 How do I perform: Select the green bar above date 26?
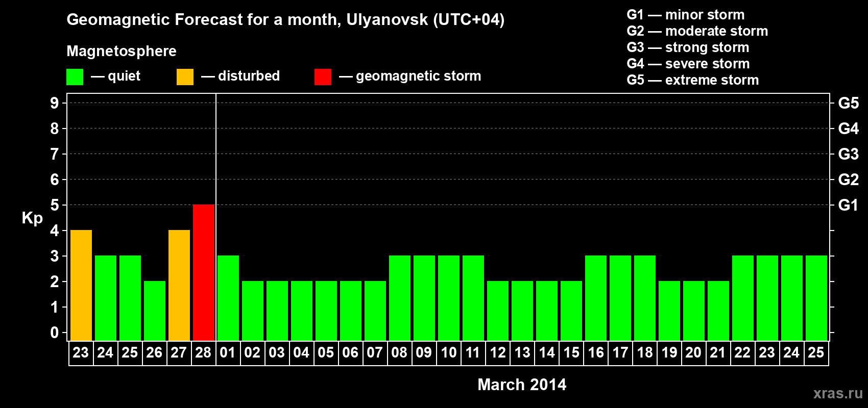[x=155, y=311]
